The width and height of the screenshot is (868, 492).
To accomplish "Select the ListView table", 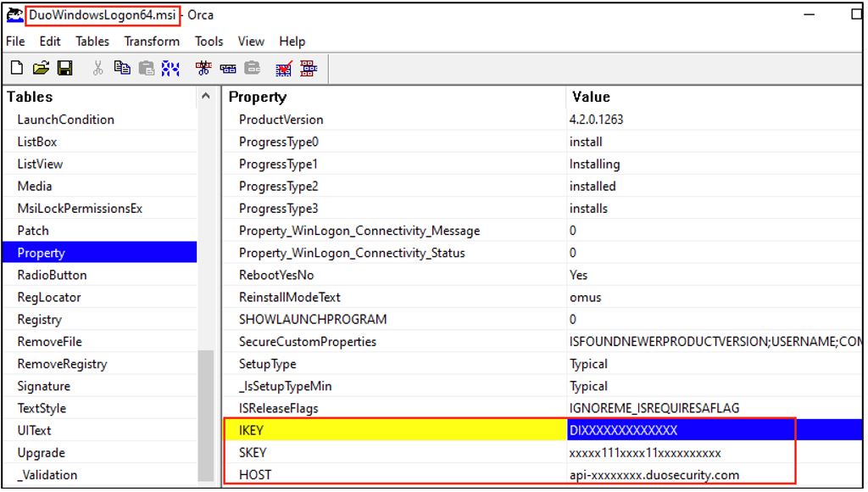I will pos(100,164).
